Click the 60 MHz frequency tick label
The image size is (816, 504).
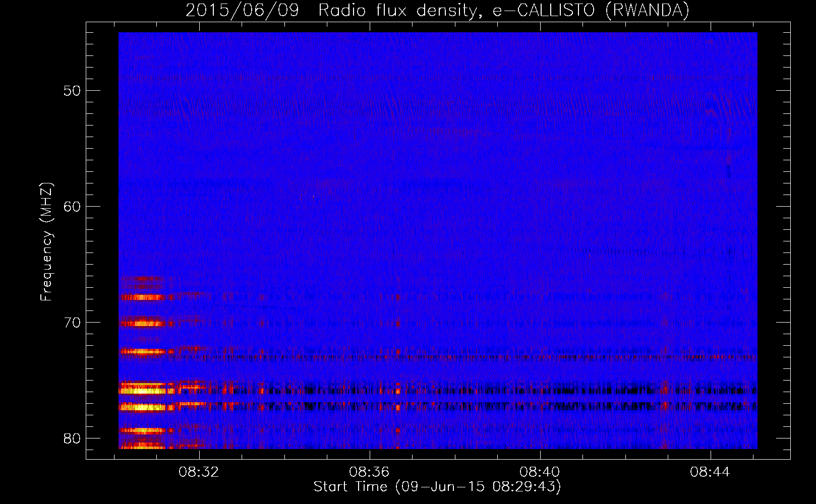tap(72, 207)
